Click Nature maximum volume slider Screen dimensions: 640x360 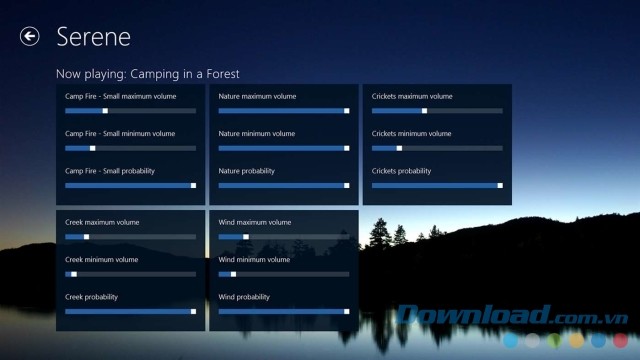(284, 111)
